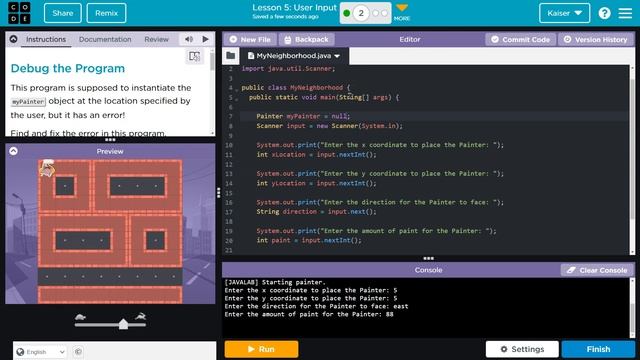Open the Code.org logo home
This screenshot has width=640, height=360.
pyautogui.click(x=19, y=13)
